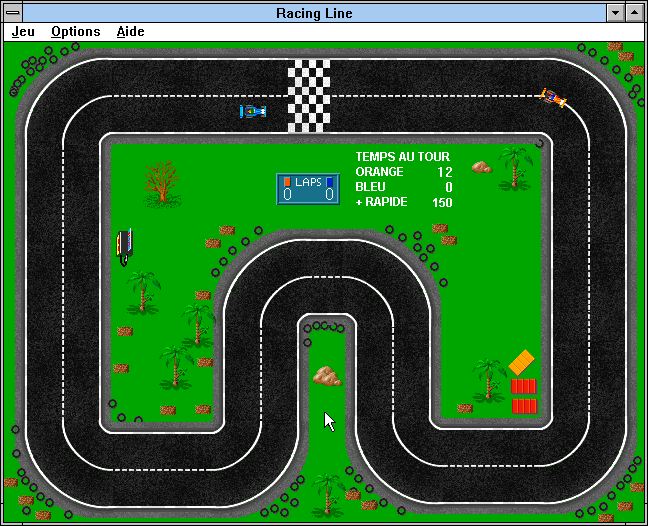The height and width of the screenshot is (526, 648).
Task: Click the LAPS counter panel
Action: click(x=308, y=188)
